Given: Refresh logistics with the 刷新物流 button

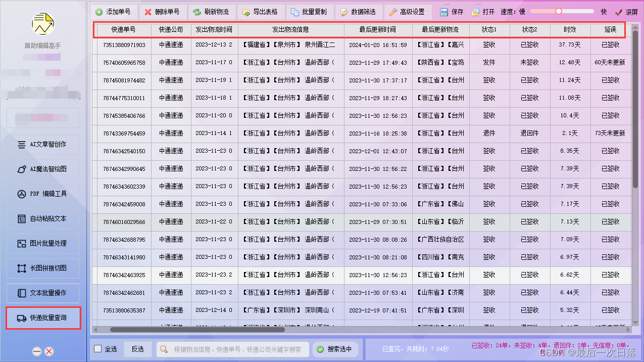Looking at the screenshot, I should [x=211, y=12].
